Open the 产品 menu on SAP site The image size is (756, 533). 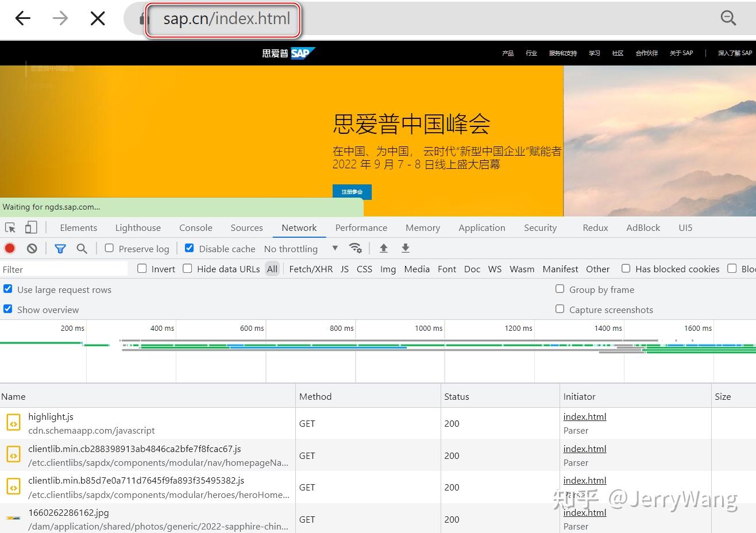point(508,53)
